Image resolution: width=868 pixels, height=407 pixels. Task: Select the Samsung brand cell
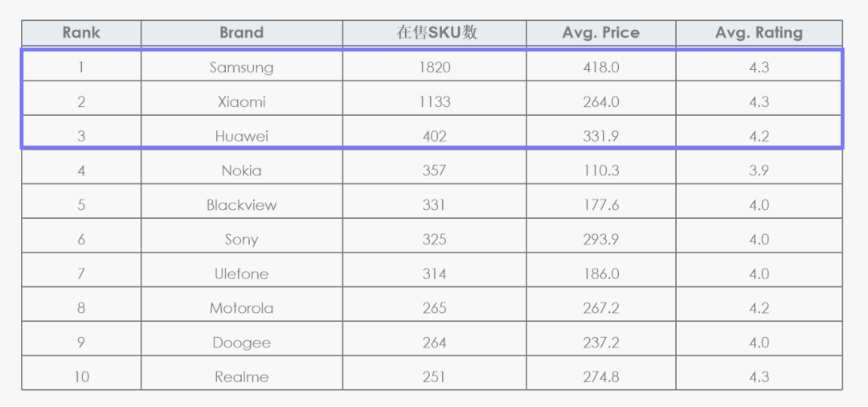point(242,67)
